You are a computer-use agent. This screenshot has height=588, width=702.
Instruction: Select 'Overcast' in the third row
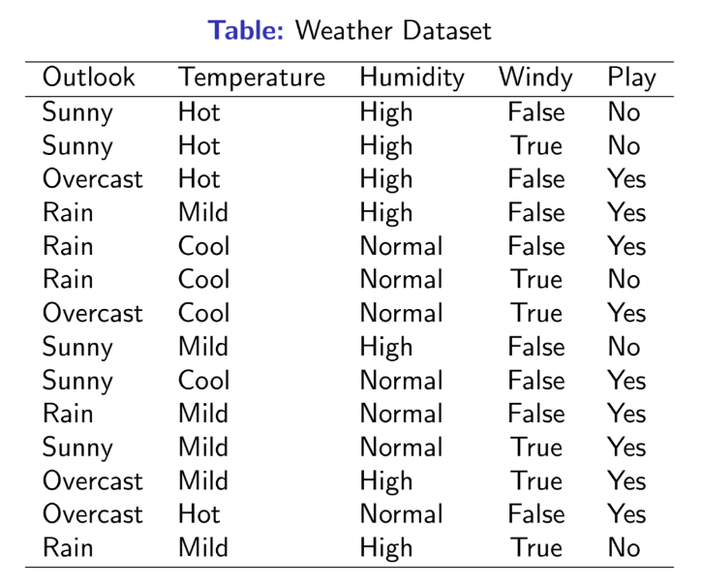pos(93,179)
